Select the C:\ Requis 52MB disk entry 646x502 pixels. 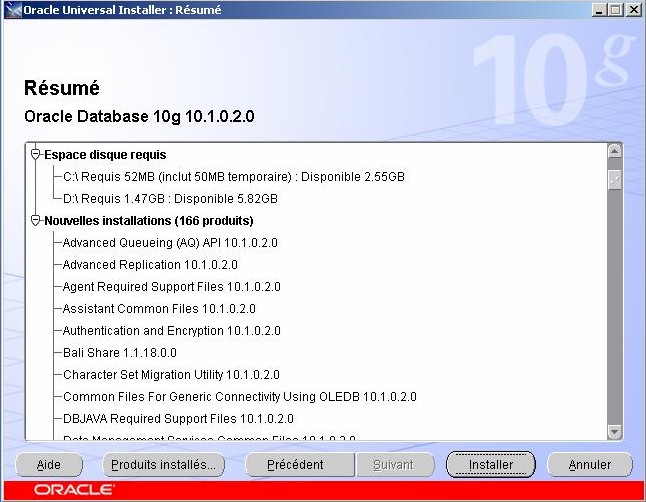click(233, 177)
